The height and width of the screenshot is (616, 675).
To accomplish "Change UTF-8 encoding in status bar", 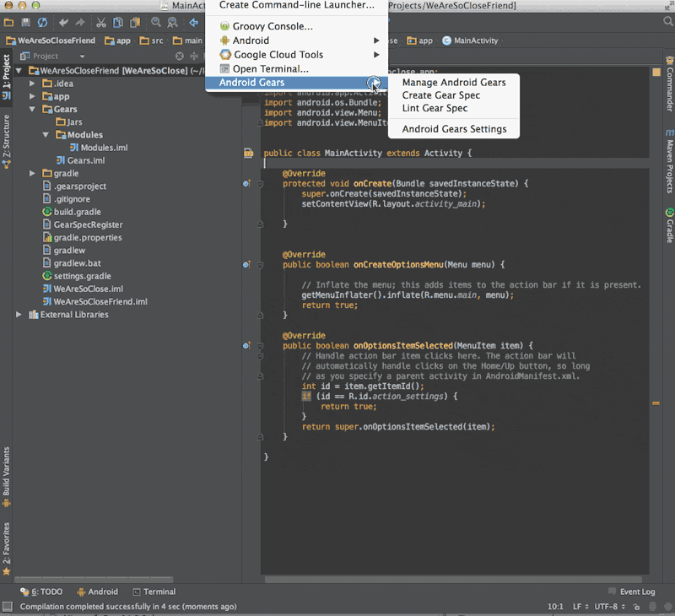I will [609, 607].
